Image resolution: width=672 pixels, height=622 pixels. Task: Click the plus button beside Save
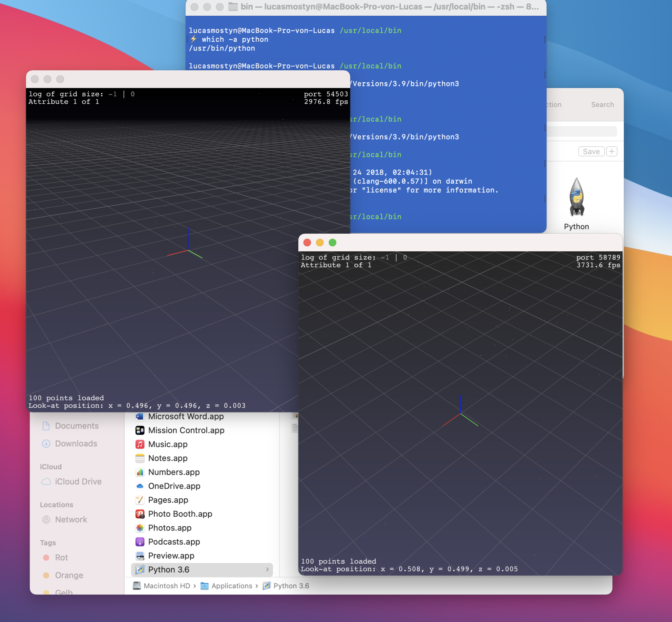611,152
